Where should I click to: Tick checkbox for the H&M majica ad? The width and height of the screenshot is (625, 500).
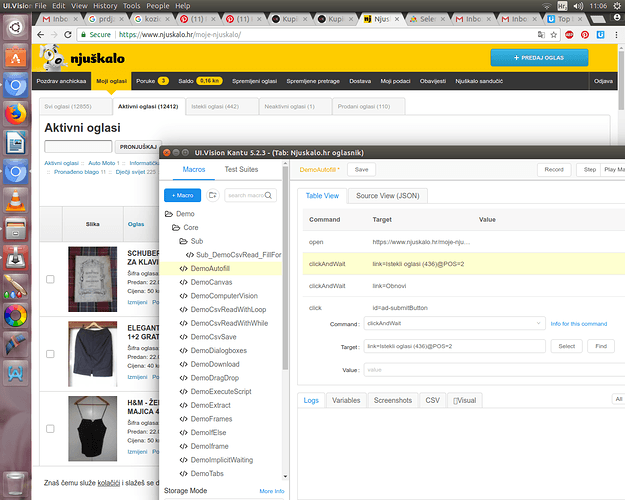pos(50,429)
